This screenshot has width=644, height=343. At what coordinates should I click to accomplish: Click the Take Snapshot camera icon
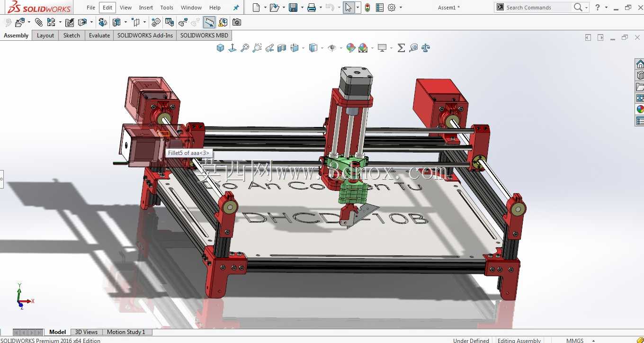coord(237,22)
